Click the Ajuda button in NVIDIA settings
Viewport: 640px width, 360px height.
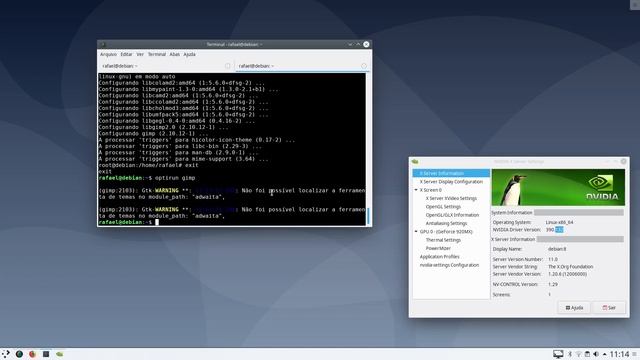(574, 308)
